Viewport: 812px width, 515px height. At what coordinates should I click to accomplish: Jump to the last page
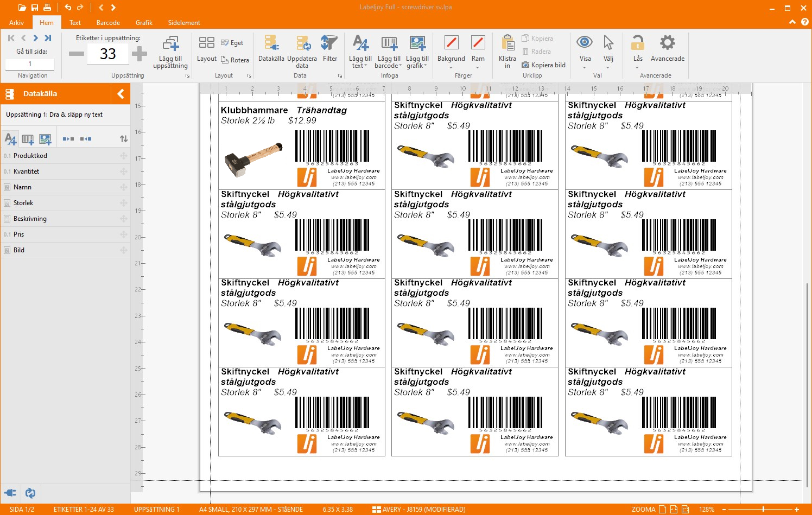pos(48,38)
